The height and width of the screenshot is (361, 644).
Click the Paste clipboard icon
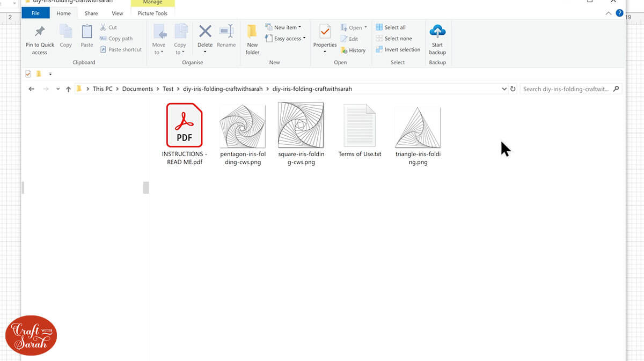click(x=87, y=31)
